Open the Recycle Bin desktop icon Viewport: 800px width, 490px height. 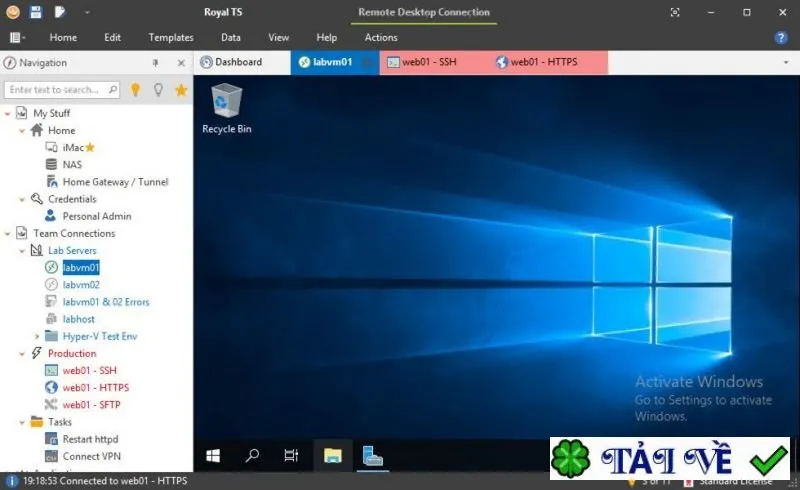click(x=227, y=109)
